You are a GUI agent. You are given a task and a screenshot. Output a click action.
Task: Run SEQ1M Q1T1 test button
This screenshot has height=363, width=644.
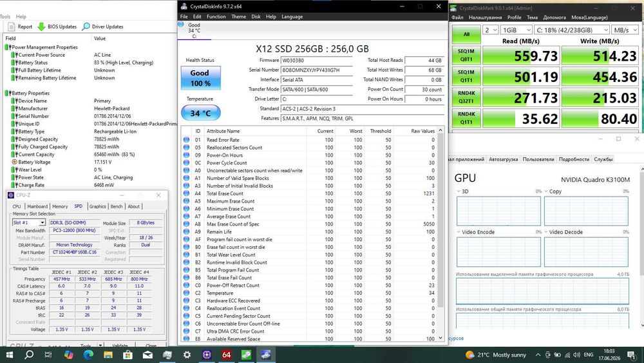[466, 77]
